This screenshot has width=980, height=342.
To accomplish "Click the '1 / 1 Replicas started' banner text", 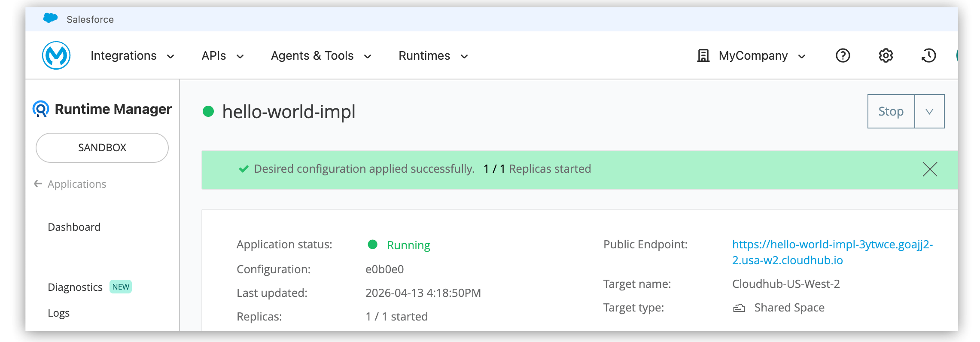I will tap(537, 169).
